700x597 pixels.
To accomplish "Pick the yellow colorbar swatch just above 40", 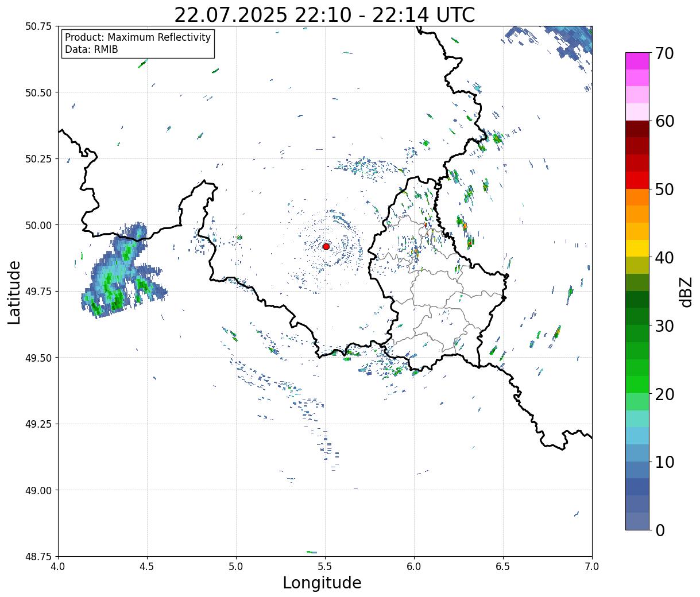I will 637,248.
